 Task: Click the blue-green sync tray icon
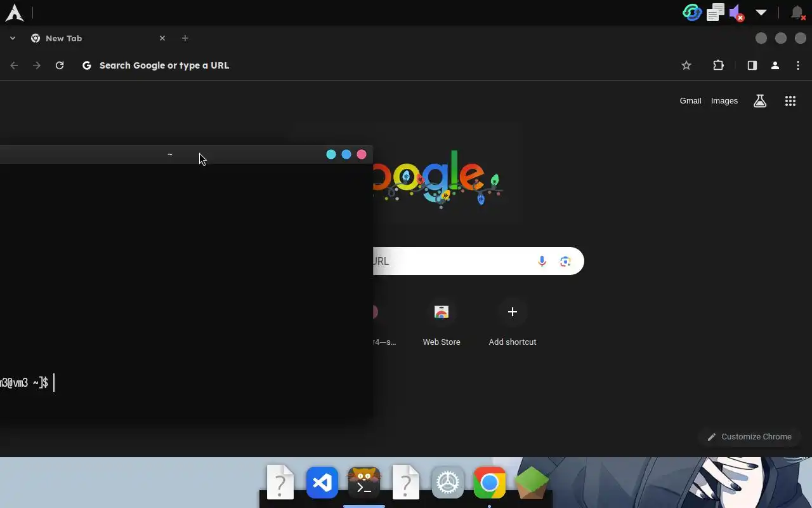[691, 12]
